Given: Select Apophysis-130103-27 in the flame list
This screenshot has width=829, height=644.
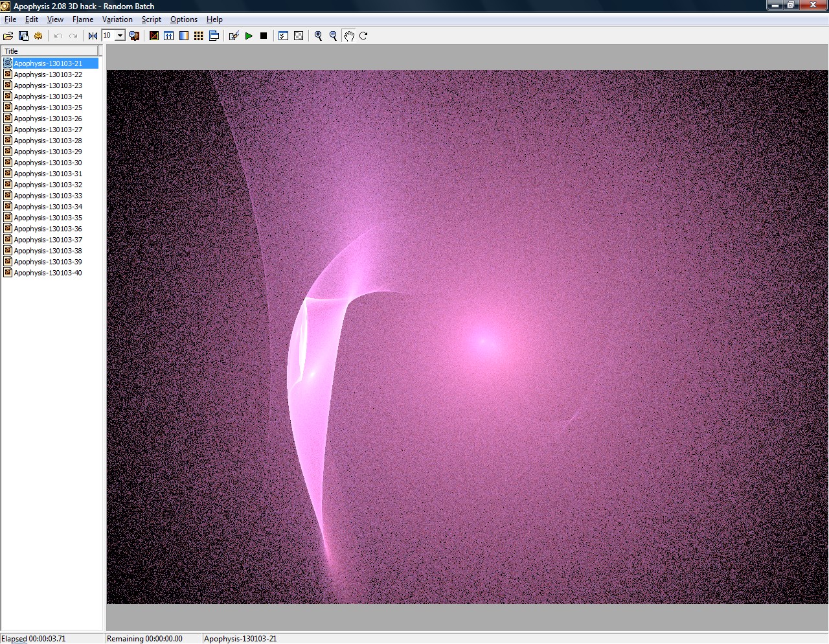Looking at the screenshot, I should [x=48, y=130].
